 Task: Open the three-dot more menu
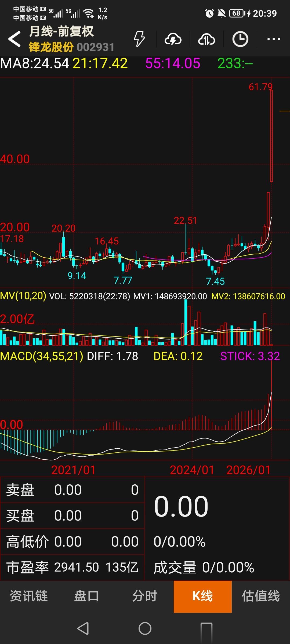pyautogui.click(x=274, y=39)
